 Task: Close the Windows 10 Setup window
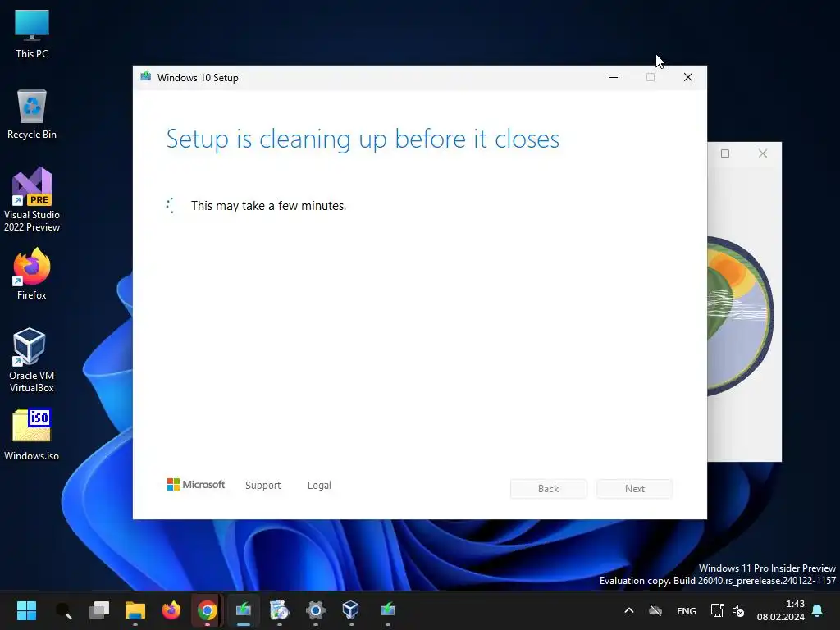(x=688, y=78)
